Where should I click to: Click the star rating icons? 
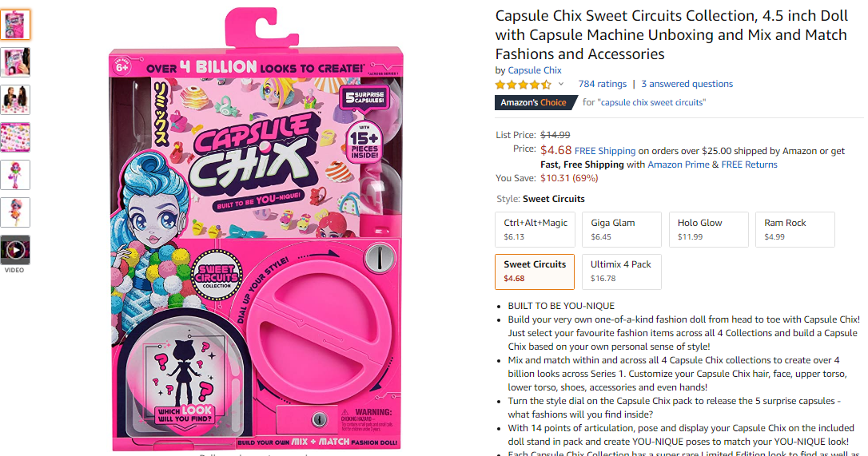523,85
